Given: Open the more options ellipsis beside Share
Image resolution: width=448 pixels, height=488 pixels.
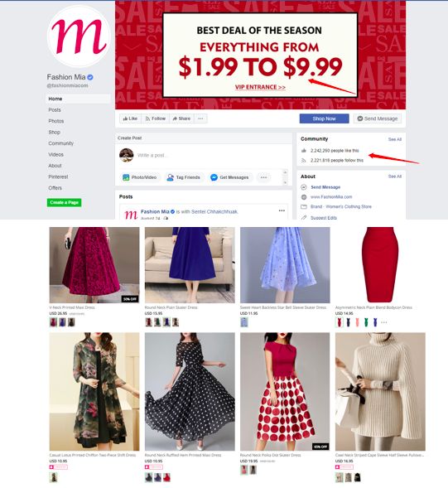Looking at the screenshot, I should coord(200,118).
